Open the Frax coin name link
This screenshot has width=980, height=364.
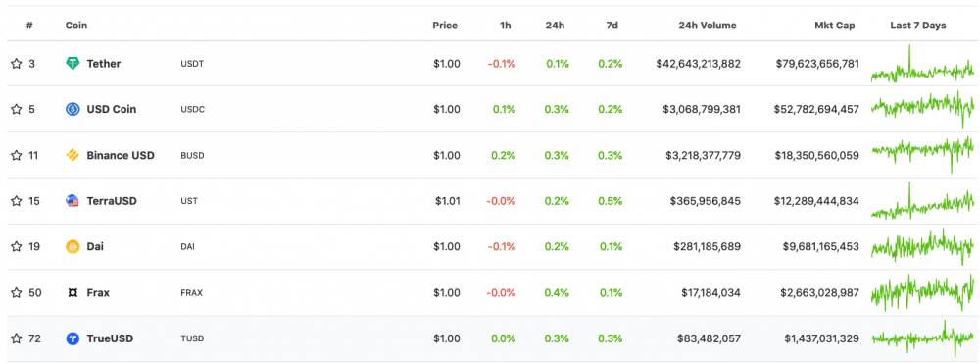click(x=98, y=292)
